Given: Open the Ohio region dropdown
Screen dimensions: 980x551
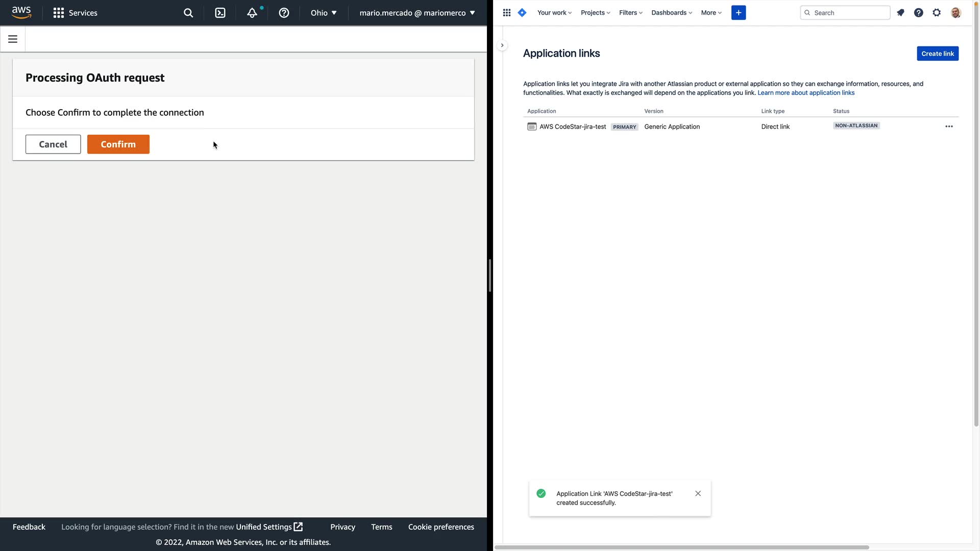Looking at the screenshot, I should click(324, 13).
